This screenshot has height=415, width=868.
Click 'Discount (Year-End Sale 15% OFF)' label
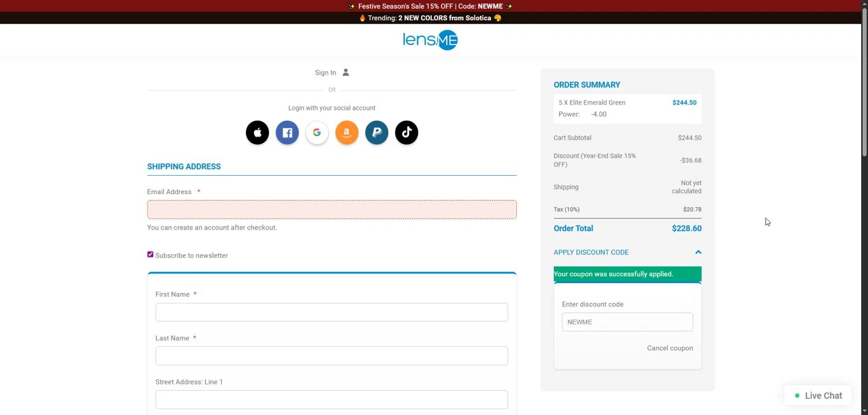click(595, 160)
